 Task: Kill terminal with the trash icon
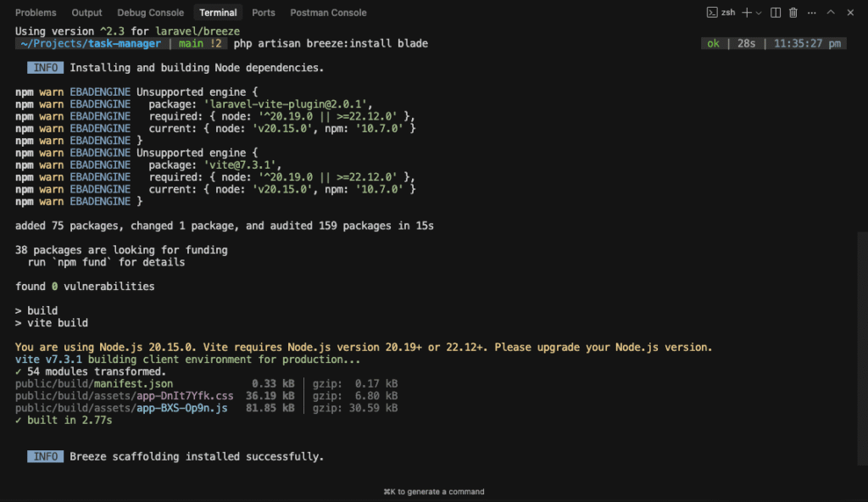coord(793,13)
